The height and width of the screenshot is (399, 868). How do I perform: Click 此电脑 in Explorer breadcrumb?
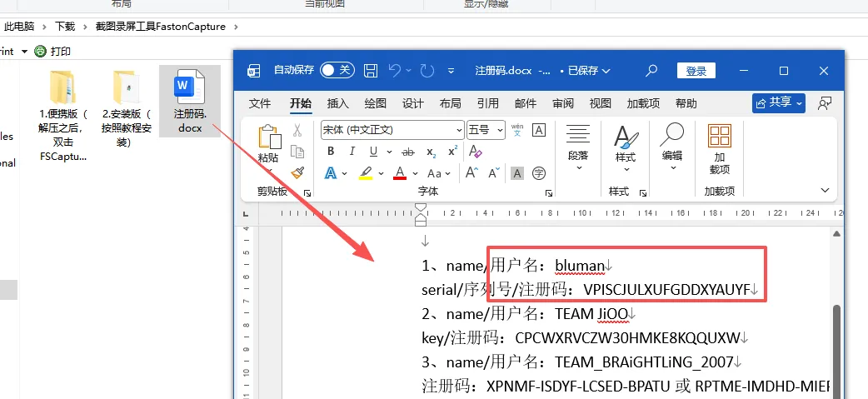coord(19,27)
